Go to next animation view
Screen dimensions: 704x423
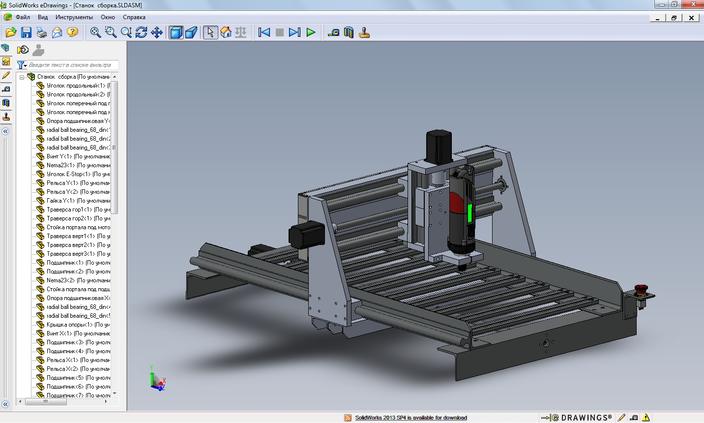tap(295, 32)
